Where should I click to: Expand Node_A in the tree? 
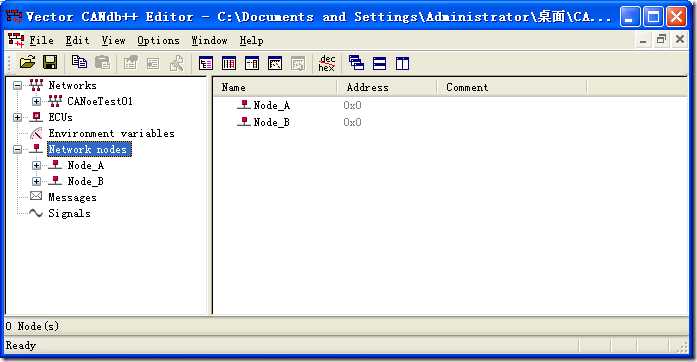click(36, 165)
